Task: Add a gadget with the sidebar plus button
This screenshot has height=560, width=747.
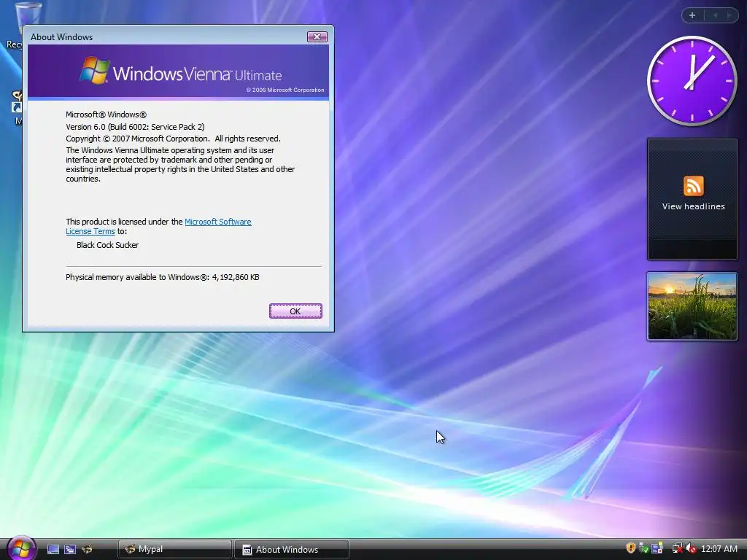Action: click(x=692, y=15)
